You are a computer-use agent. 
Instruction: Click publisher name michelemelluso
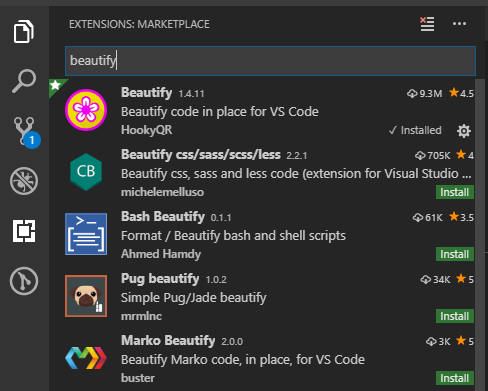coord(162,192)
